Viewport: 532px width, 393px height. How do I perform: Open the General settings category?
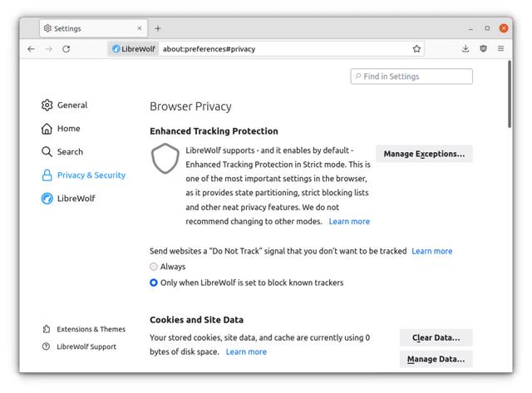pos(65,106)
